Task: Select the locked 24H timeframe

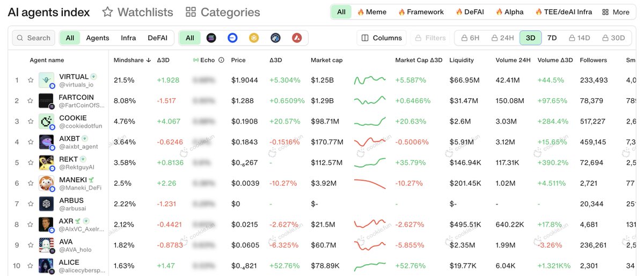Action: [x=502, y=38]
